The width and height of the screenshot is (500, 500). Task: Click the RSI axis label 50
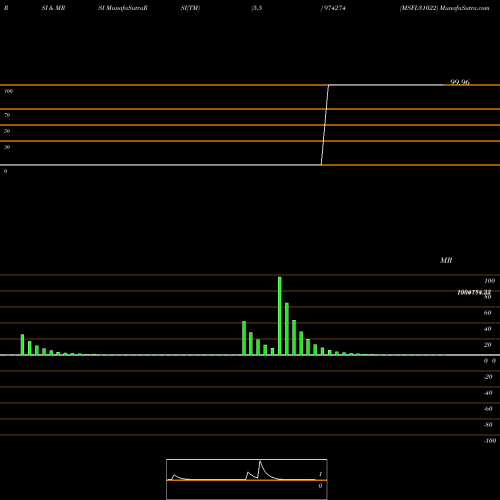7,131
